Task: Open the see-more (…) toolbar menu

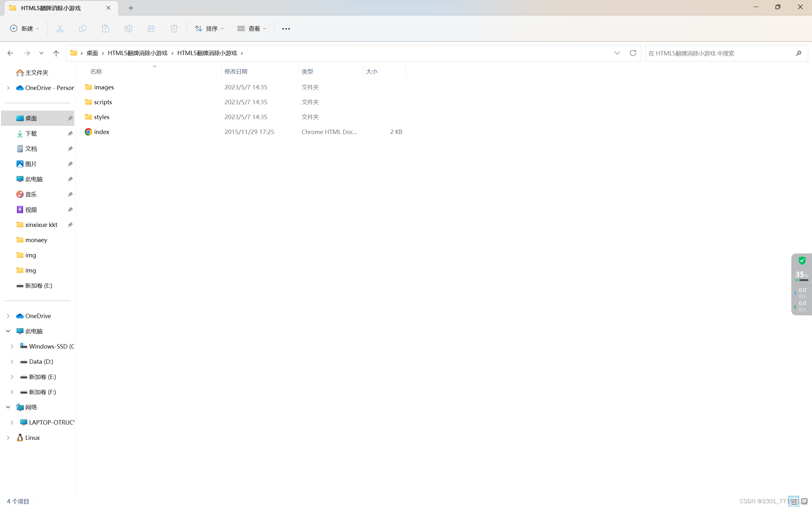Action: (x=285, y=29)
